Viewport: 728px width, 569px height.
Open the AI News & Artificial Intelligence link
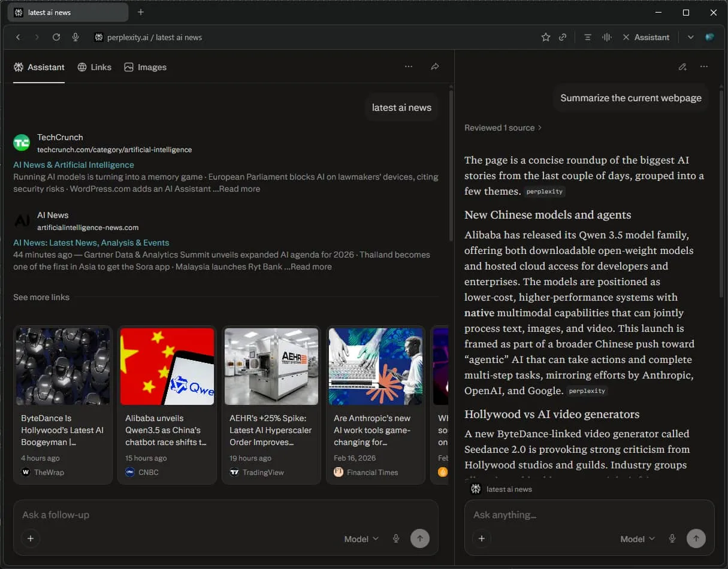(73, 164)
